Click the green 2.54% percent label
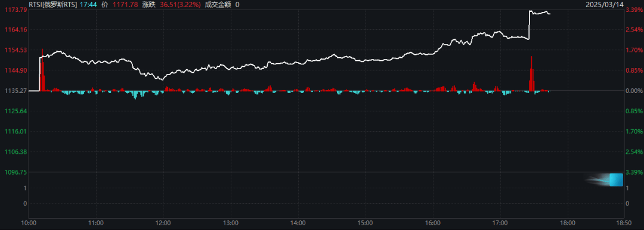644x230 pixels. click(633, 152)
